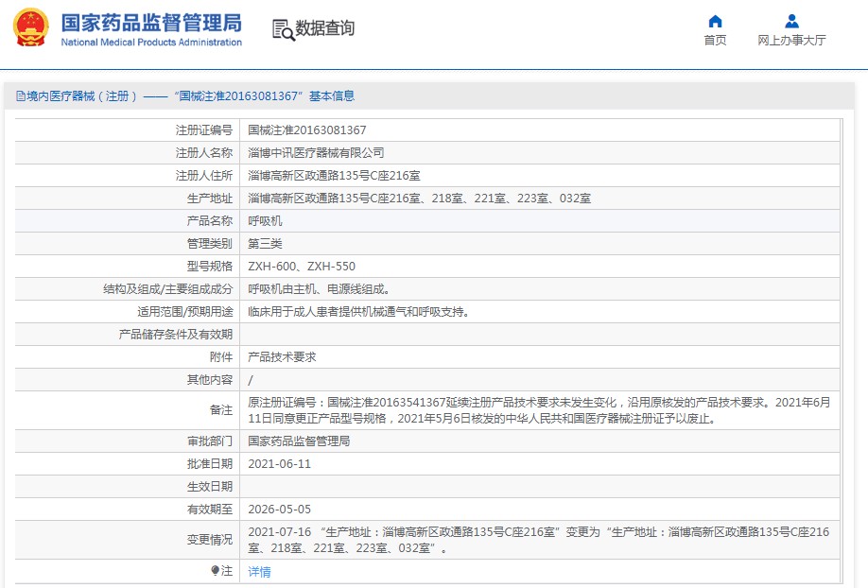Open the 详情 link in the 注 row
868x588 pixels.
[x=259, y=572]
